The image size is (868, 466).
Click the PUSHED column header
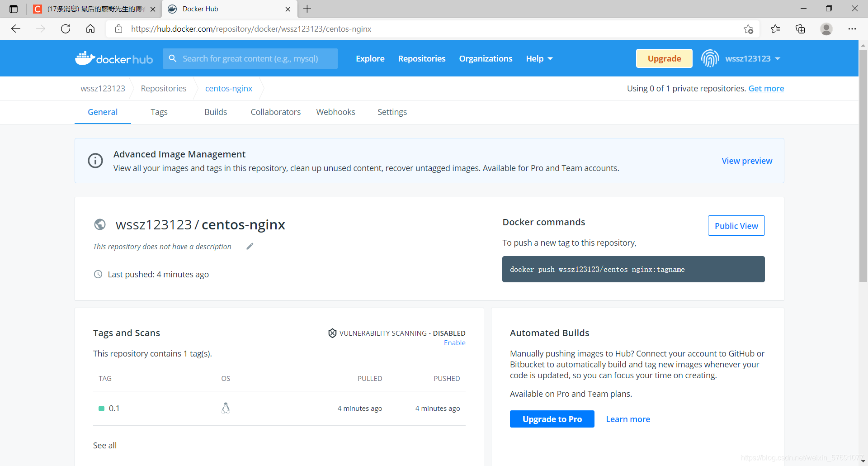pyautogui.click(x=447, y=379)
